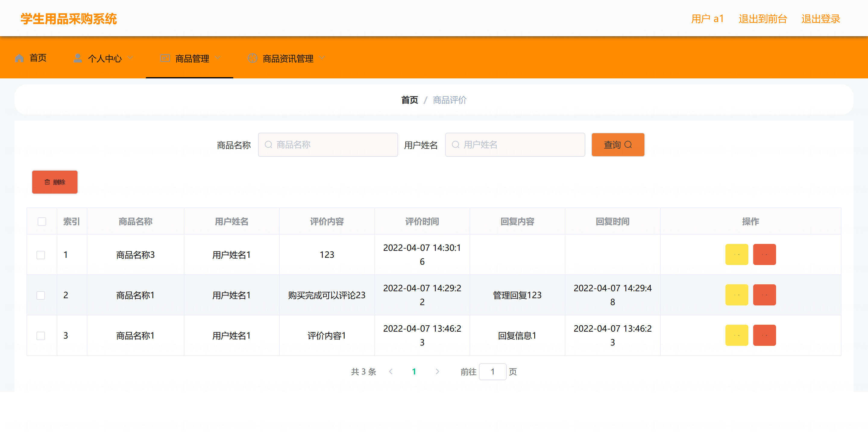Click the red 删除 button

[55, 182]
